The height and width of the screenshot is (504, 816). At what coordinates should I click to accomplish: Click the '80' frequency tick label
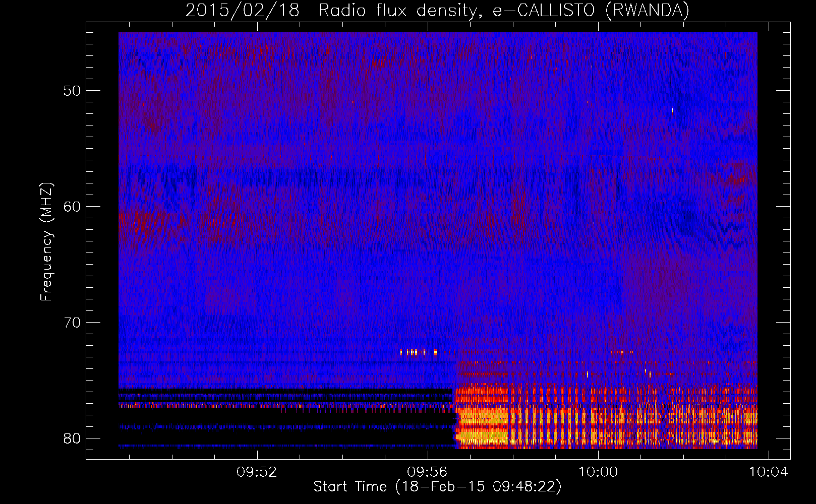point(72,438)
